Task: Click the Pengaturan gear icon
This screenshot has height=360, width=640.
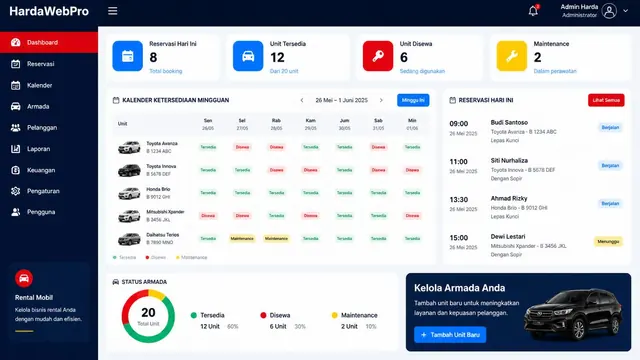Action: click(x=16, y=191)
